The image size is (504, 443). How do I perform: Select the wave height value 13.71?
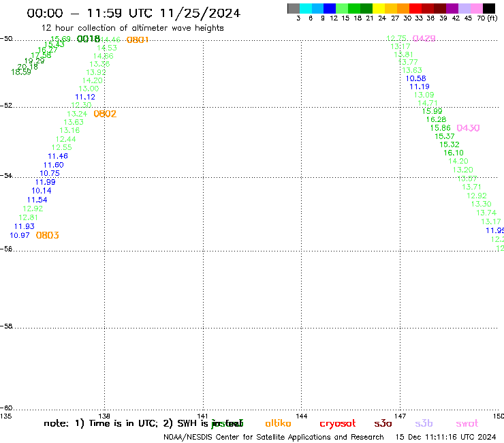[471, 187]
